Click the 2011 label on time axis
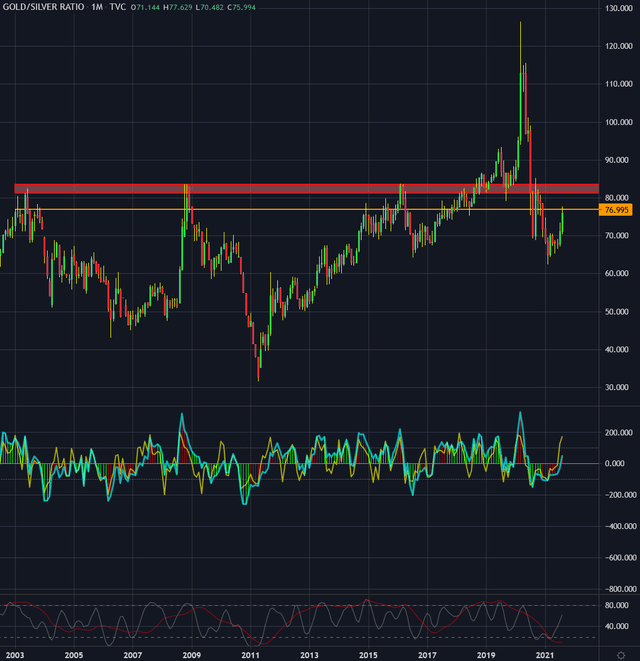The height and width of the screenshot is (661, 640). (x=250, y=652)
